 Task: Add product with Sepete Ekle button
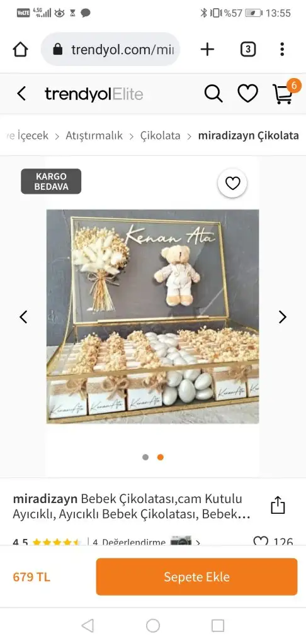(196, 577)
